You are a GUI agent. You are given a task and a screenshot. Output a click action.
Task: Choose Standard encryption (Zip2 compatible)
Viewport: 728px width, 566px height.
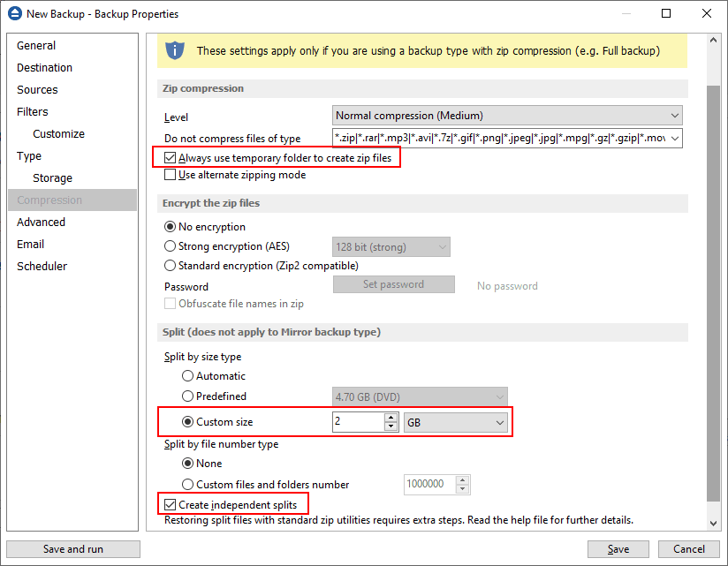click(x=170, y=266)
